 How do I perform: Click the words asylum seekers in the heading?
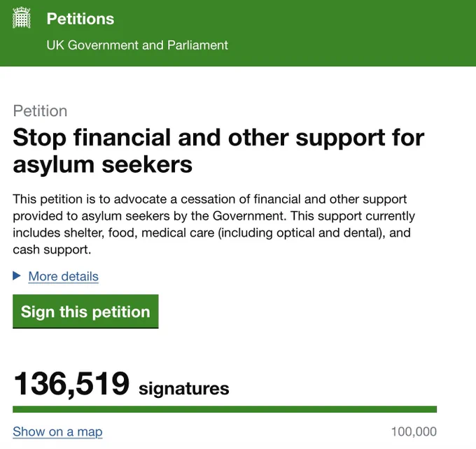[103, 165]
